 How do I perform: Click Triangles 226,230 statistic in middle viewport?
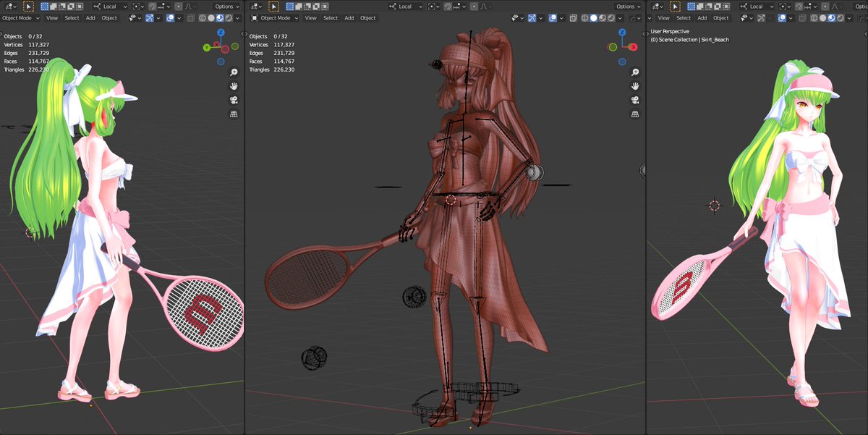point(272,69)
